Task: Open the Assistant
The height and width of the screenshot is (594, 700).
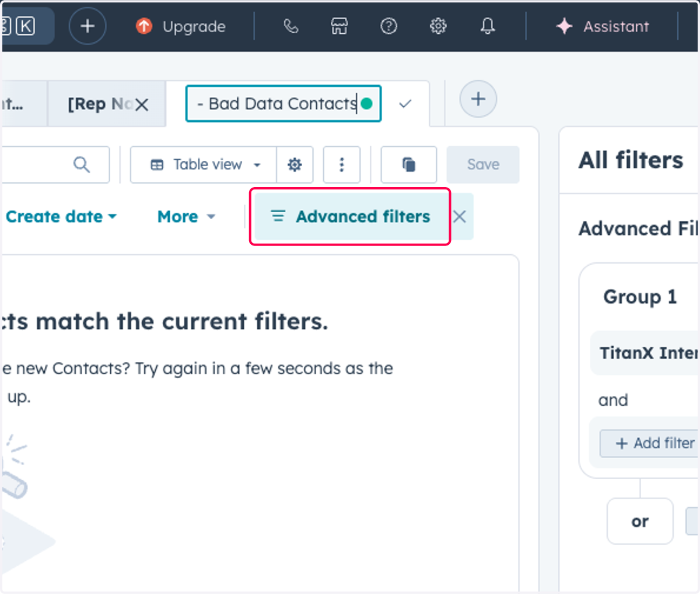Action: click(x=603, y=26)
